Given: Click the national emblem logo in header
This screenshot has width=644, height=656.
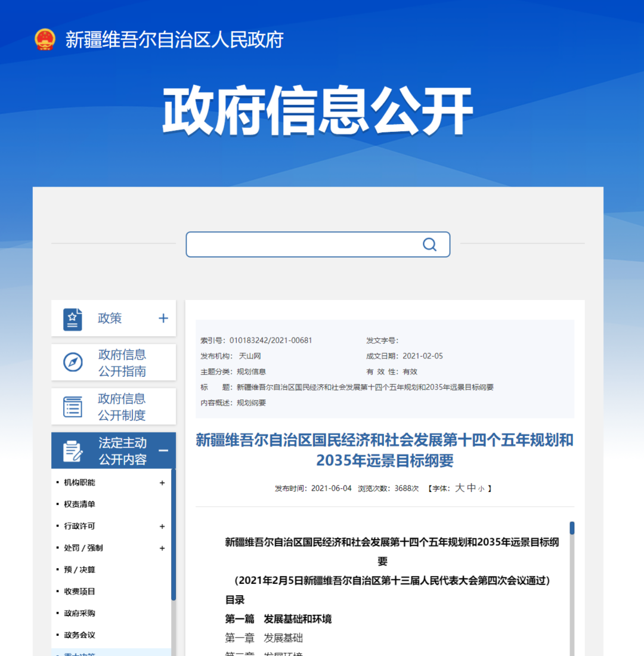Looking at the screenshot, I should click(45, 39).
